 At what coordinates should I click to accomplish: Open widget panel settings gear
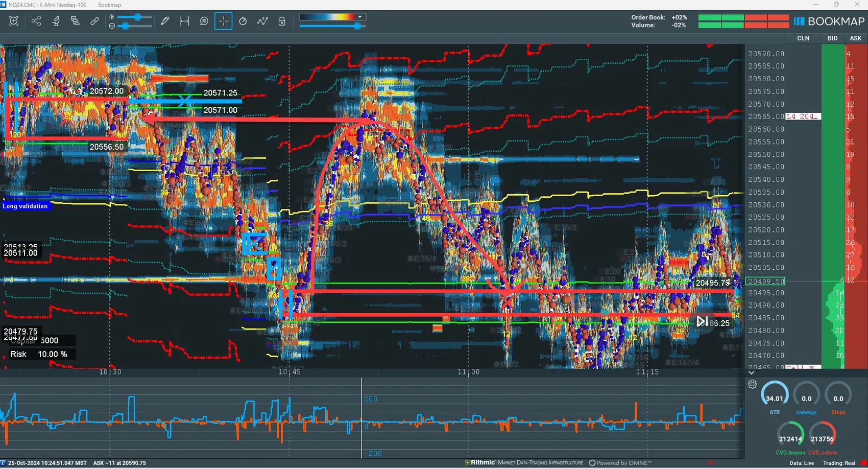point(752,384)
